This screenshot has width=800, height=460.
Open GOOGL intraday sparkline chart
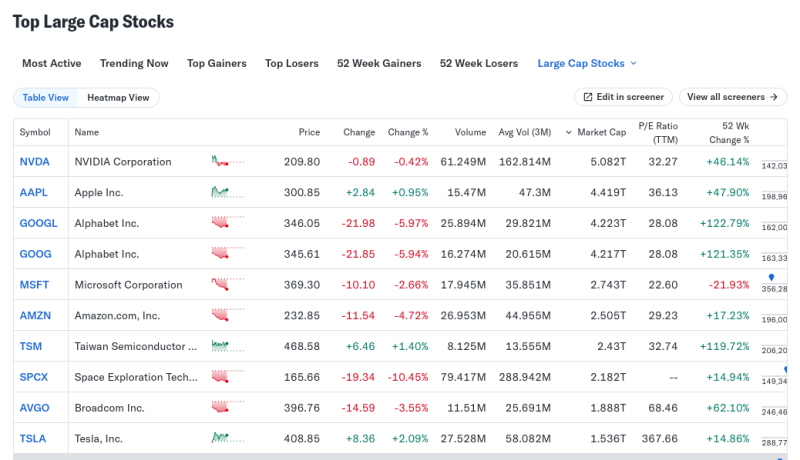[228, 223]
